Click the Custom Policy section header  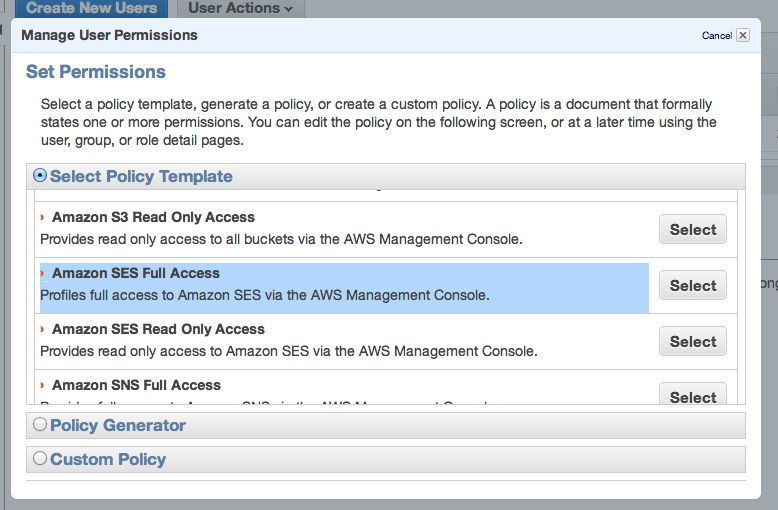pyautogui.click(x=386, y=459)
